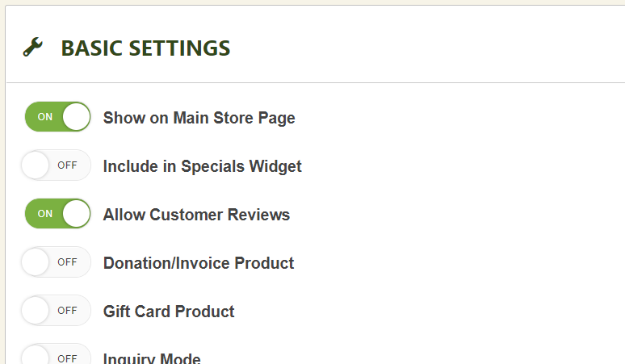
Task: Click the ON text in the Customer Reviews switch
Action: (45, 214)
